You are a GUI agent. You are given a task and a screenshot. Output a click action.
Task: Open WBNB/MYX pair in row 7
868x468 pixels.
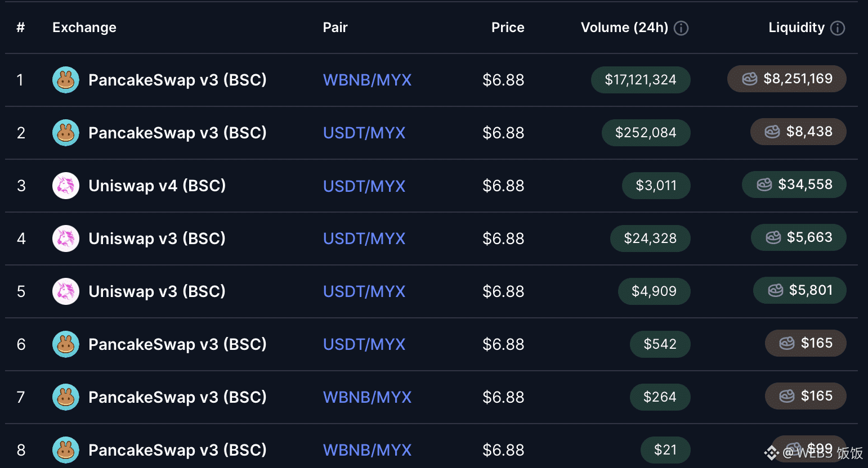[x=367, y=397]
